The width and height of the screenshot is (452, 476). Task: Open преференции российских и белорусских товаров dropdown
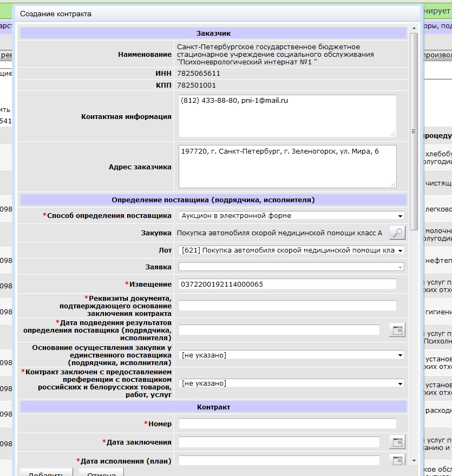tap(291, 384)
